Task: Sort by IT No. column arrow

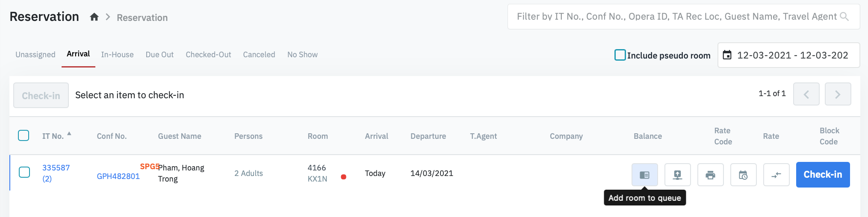Action: coord(69,134)
